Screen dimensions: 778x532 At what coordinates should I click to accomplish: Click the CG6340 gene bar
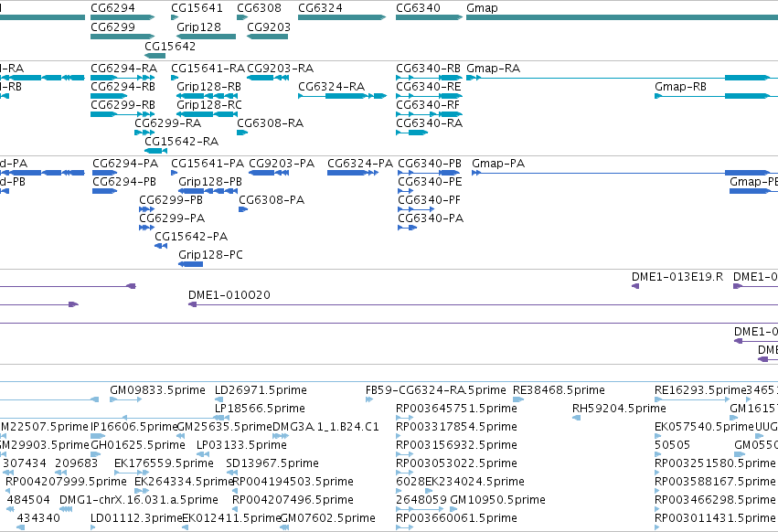(429, 17)
